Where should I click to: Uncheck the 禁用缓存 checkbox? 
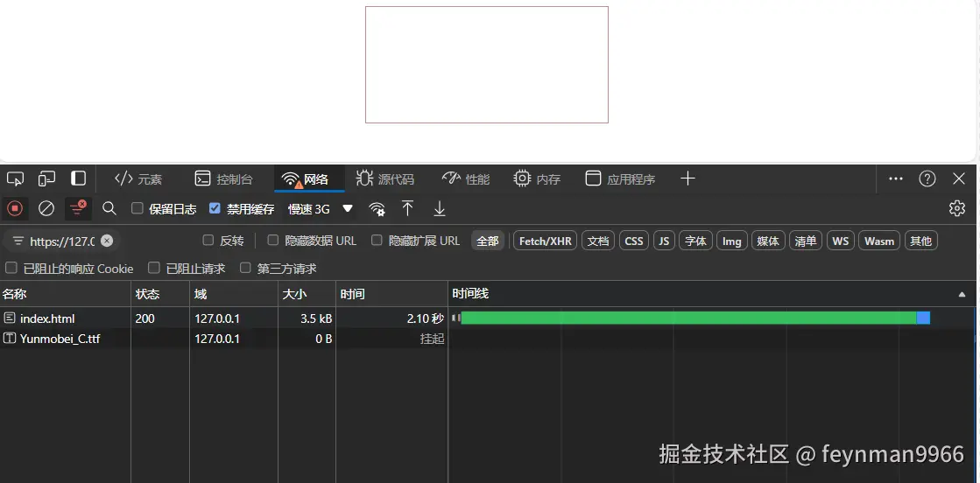(x=215, y=208)
